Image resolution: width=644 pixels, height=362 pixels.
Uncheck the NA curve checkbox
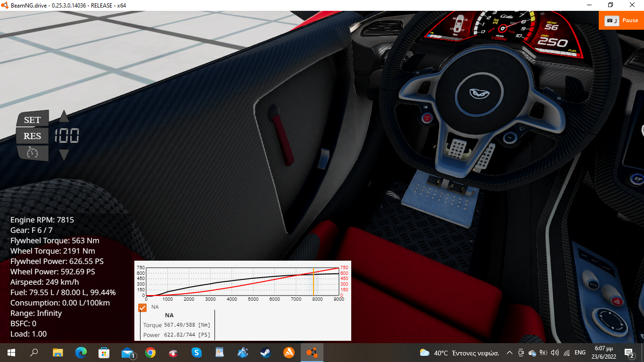pos(142,307)
